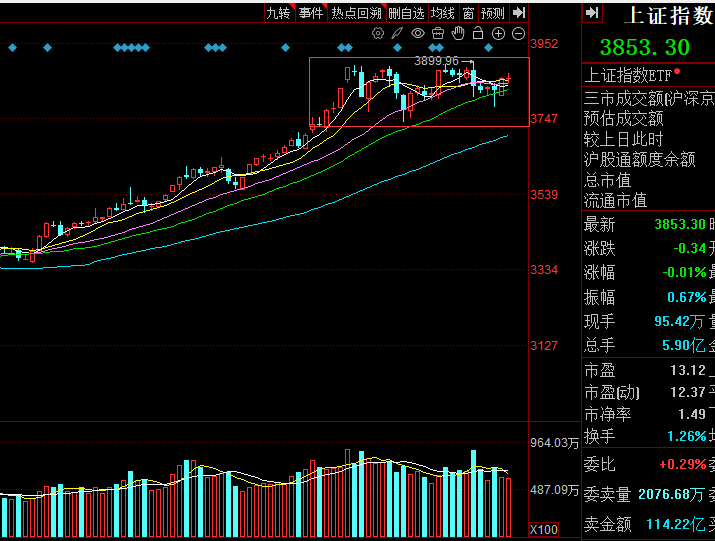Image resolution: width=715 pixels, height=541 pixels.
Task: Click the 总市值 label
Action: point(607,180)
